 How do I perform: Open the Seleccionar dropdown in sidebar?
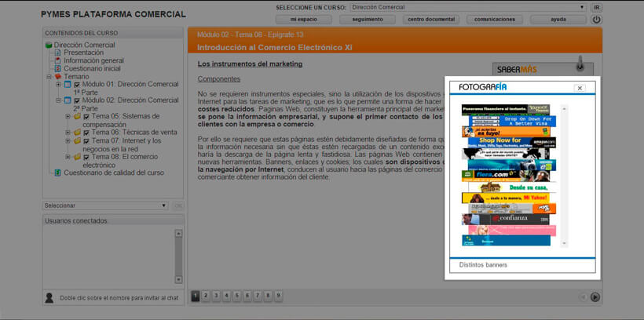pyautogui.click(x=105, y=205)
